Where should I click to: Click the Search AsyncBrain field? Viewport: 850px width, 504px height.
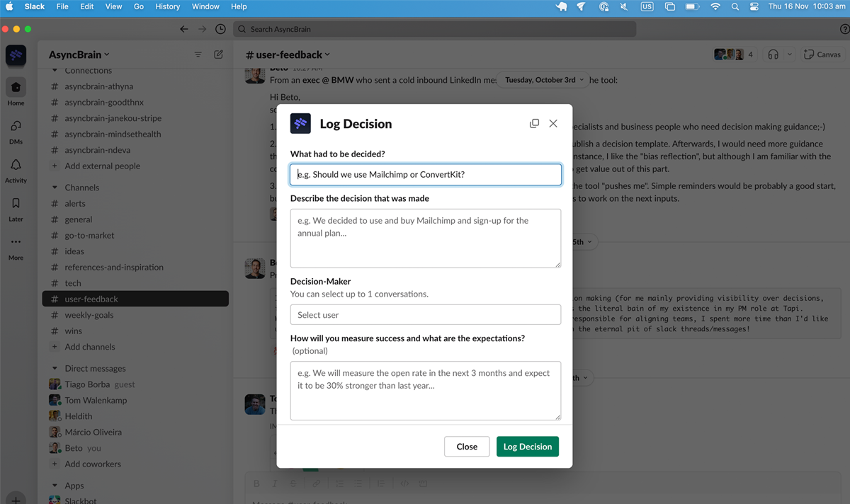click(435, 29)
